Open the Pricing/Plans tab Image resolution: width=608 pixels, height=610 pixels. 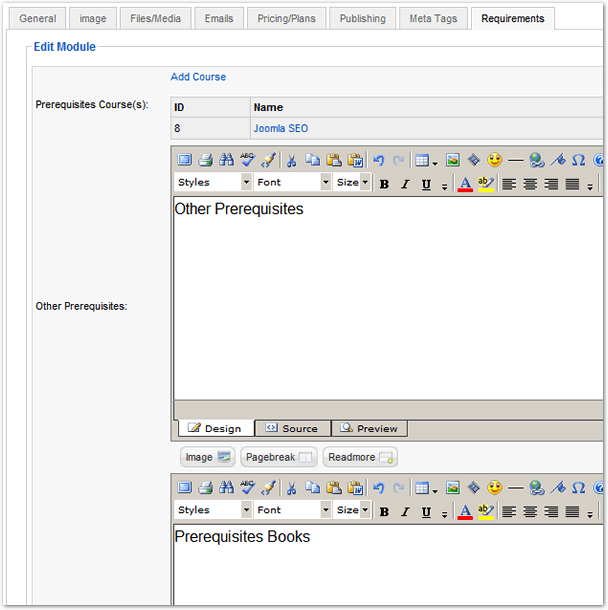click(287, 18)
